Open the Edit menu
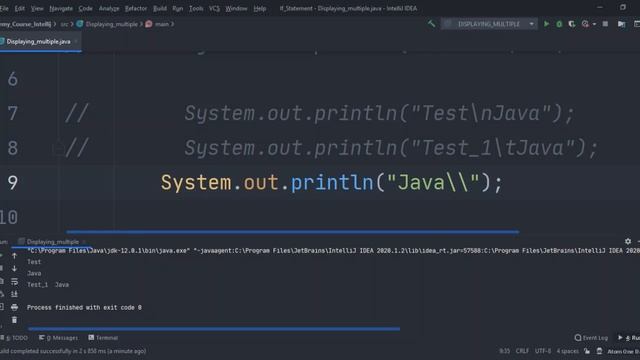This screenshot has width=640, height=360. [x=20, y=8]
